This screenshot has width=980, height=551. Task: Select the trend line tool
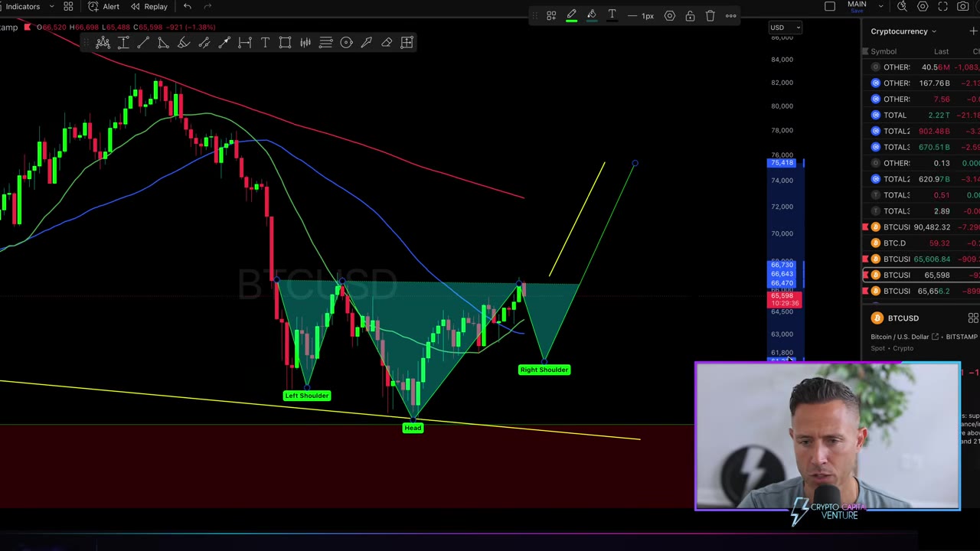143,43
